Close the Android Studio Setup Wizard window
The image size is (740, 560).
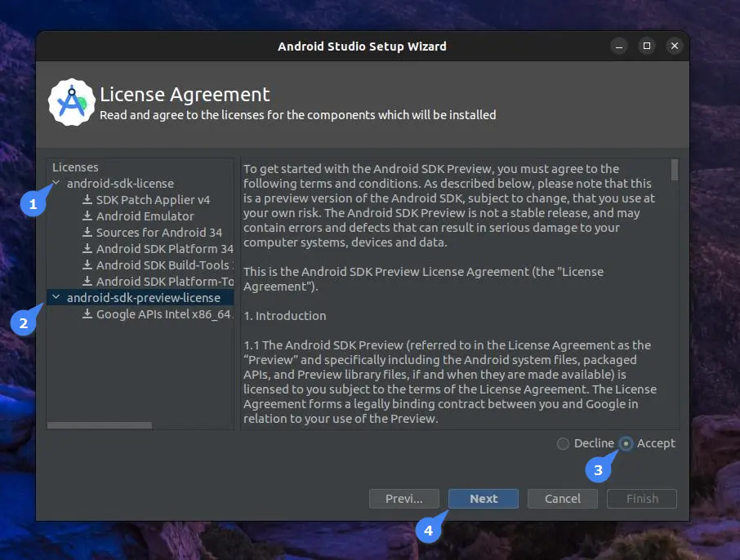coord(675,46)
